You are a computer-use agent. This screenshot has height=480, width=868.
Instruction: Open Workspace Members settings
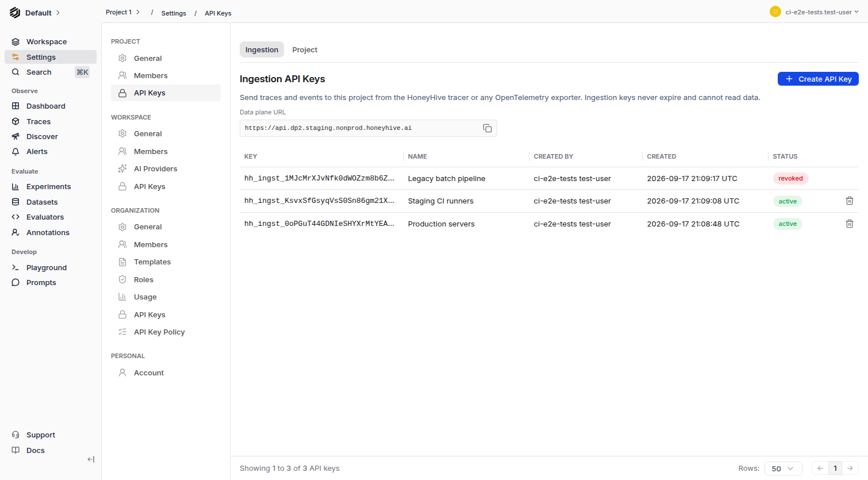tap(166, 152)
